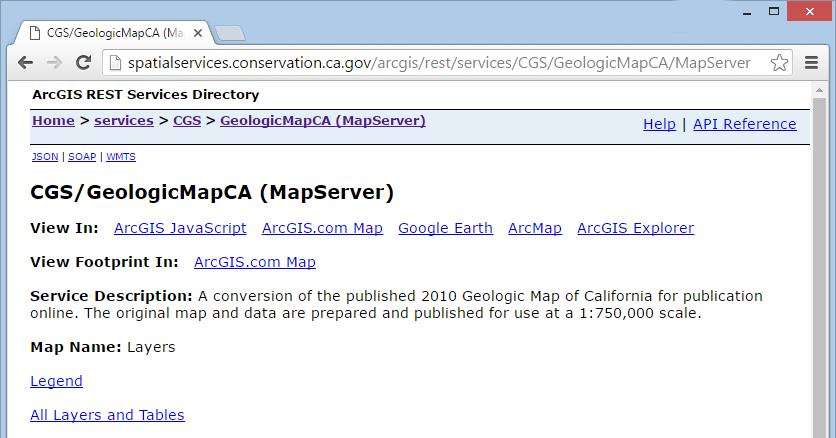The height and width of the screenshot is (438, 836).
Task: Open the Home breadcrumb link
Action: [53, 121]
